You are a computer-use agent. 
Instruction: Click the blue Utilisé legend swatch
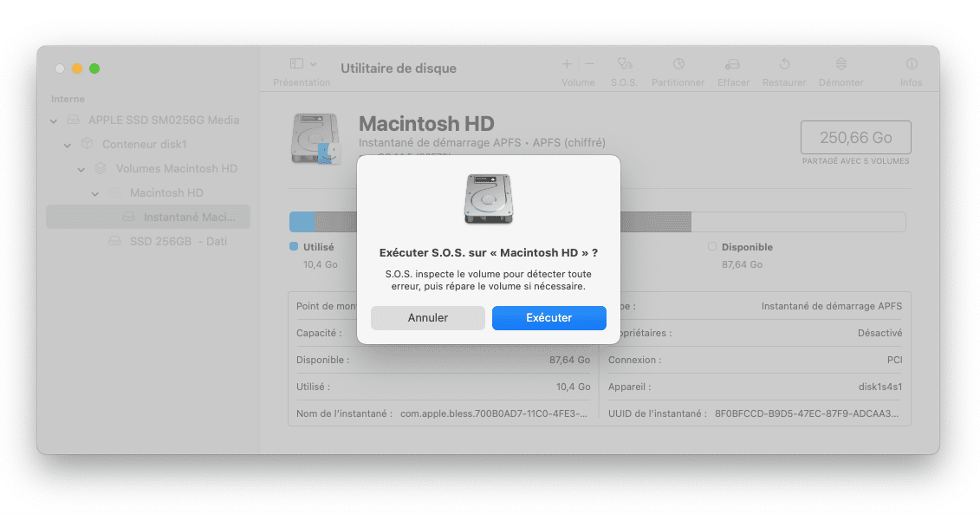[x=294, y=246]
